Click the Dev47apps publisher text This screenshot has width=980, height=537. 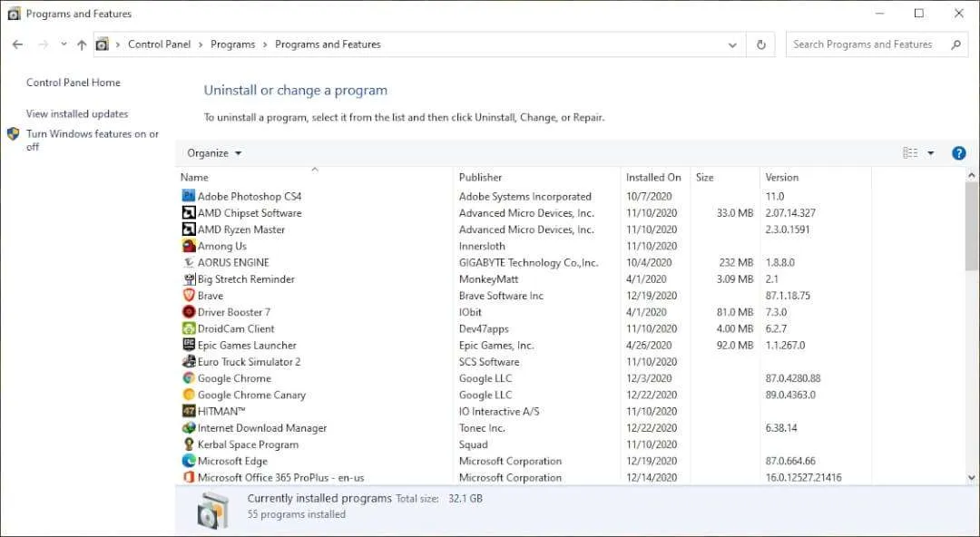(484, 329)
